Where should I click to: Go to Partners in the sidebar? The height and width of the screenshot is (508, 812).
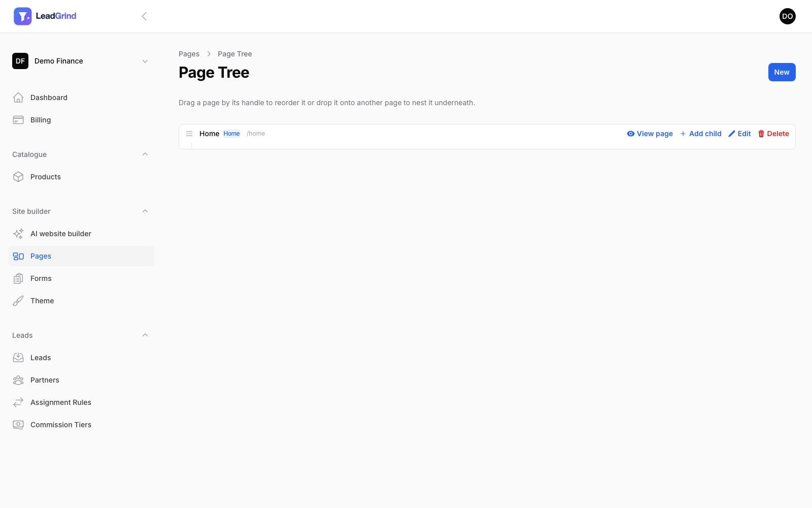(x=81, y=380)
